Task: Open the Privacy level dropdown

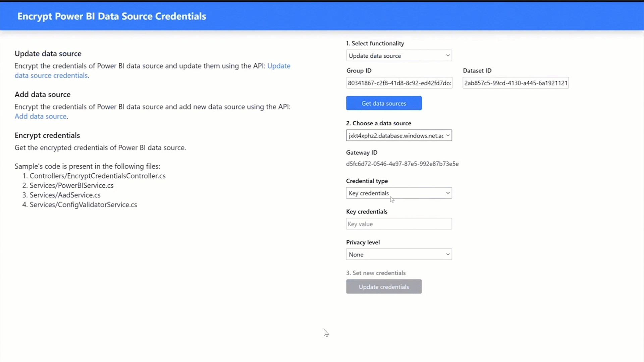Action: click(x=399, y=254)
